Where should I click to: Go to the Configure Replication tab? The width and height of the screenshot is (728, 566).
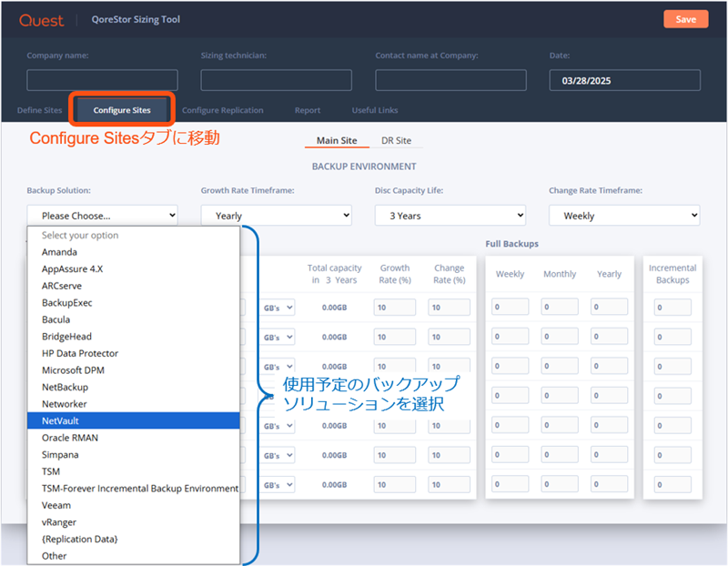pyautogui.click(x=222, y=110)
